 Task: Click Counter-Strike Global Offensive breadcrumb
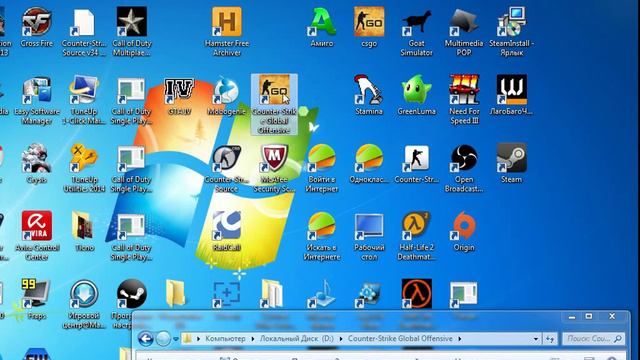(400, 338)
